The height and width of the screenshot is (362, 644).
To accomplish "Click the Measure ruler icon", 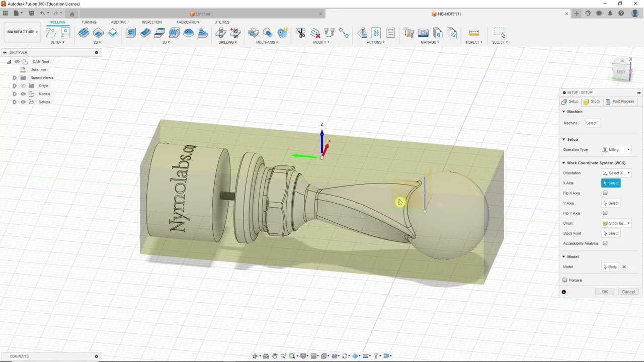I will (x=474, y=33).
